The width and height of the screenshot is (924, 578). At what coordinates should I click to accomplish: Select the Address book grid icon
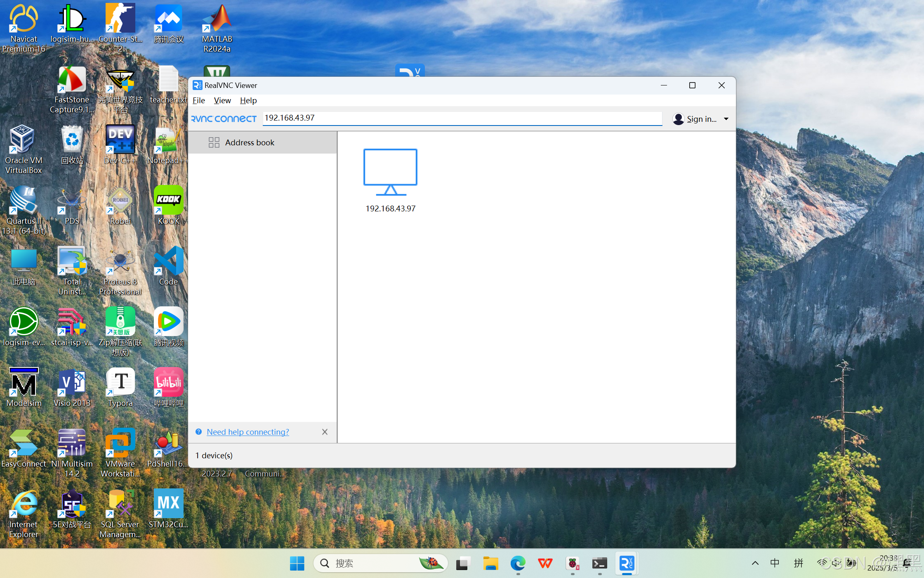(214, 142)
